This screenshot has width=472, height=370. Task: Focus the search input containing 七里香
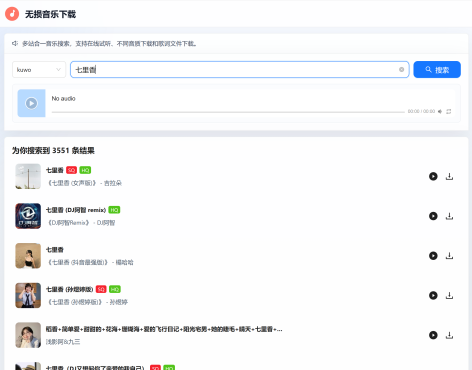(x=239, y=70)
